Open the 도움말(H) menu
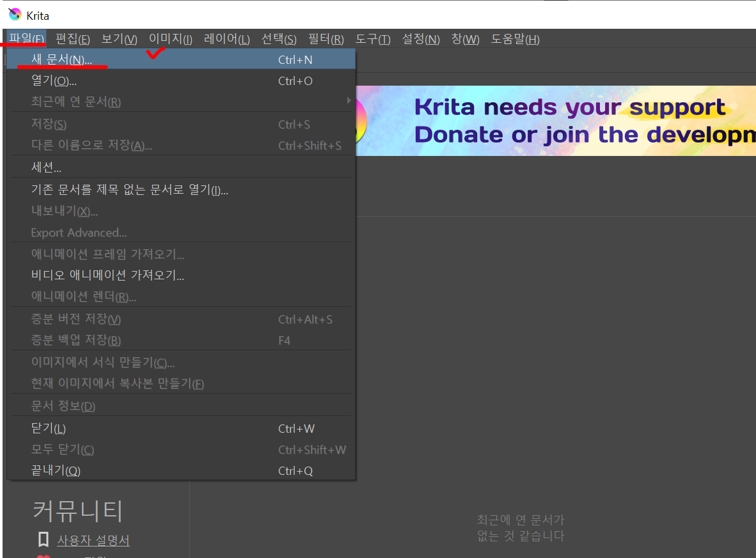This screenshot has height=558, width=756. (515, 39)
